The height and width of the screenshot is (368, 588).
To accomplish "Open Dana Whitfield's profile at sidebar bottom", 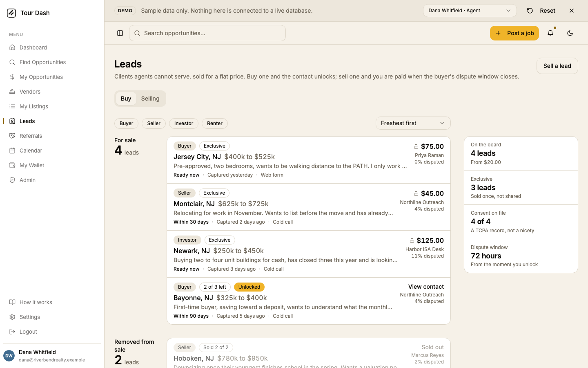I will pos(52,356).
